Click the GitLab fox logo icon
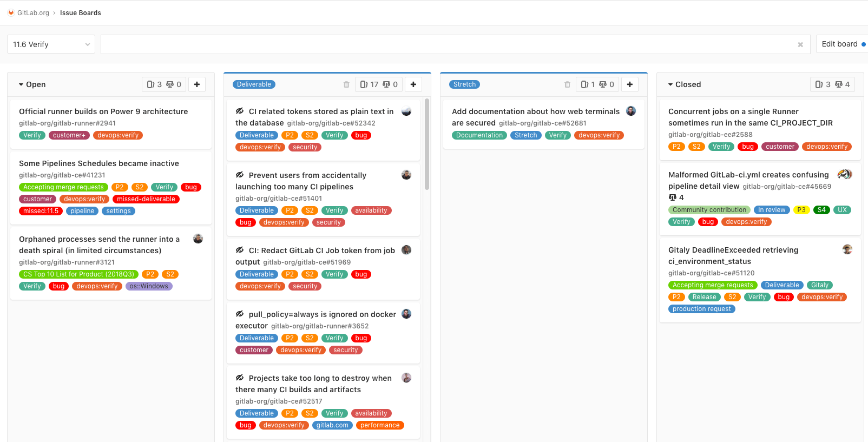Image resolution: width=868 pixels, height=442 pixels. click(11, 12)
